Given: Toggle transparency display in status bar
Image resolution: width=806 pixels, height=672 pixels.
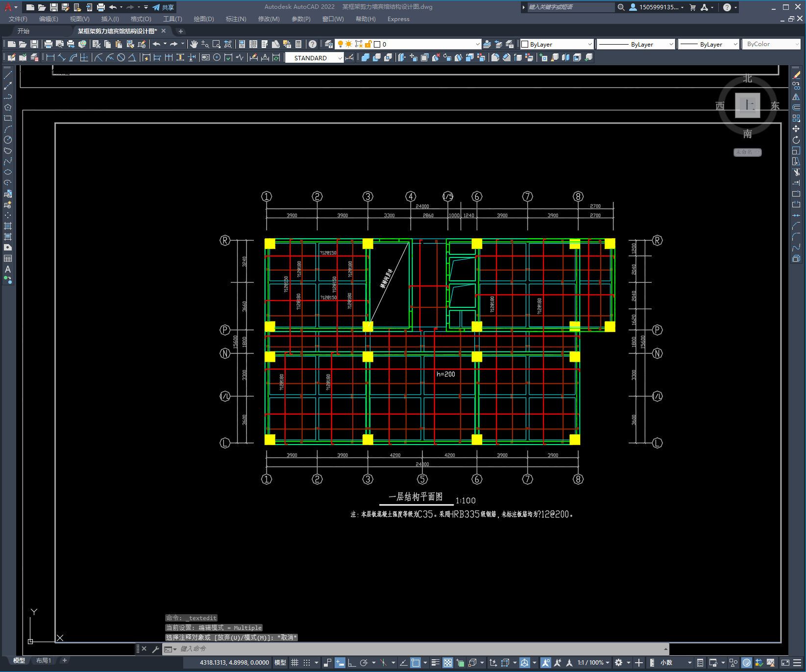Looking at the screenshot, I should pyautogui.click(x=448, y=663).
